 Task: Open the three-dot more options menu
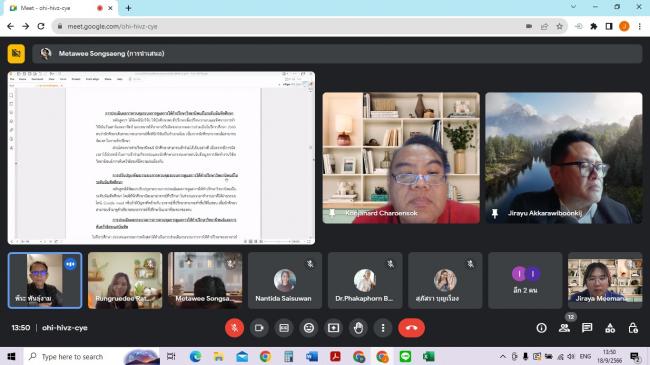tap(383, 328)
